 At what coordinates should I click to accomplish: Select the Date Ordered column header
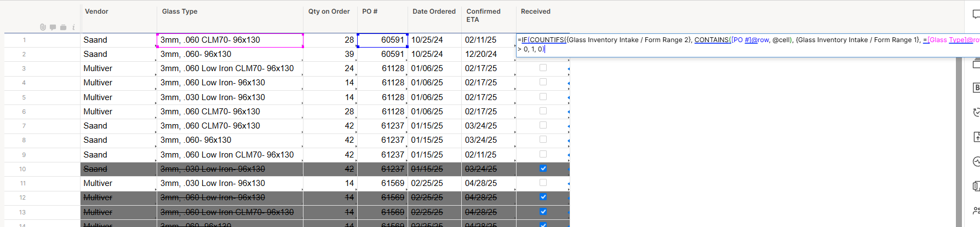pyautogui.click(x=434, y=18)
